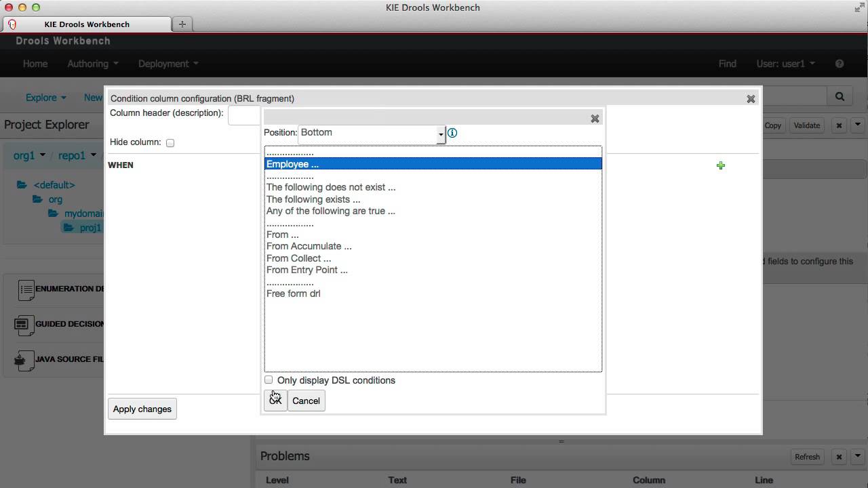Image resolution: width=868 pixels, height=488 pixels.
Task: Close the Problems panel with X
Action: click(x=839, y=457)
